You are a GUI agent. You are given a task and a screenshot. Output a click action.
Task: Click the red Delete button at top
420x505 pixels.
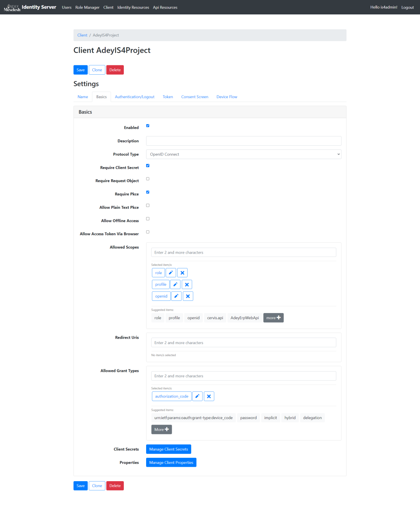click(x=115, y=70)
